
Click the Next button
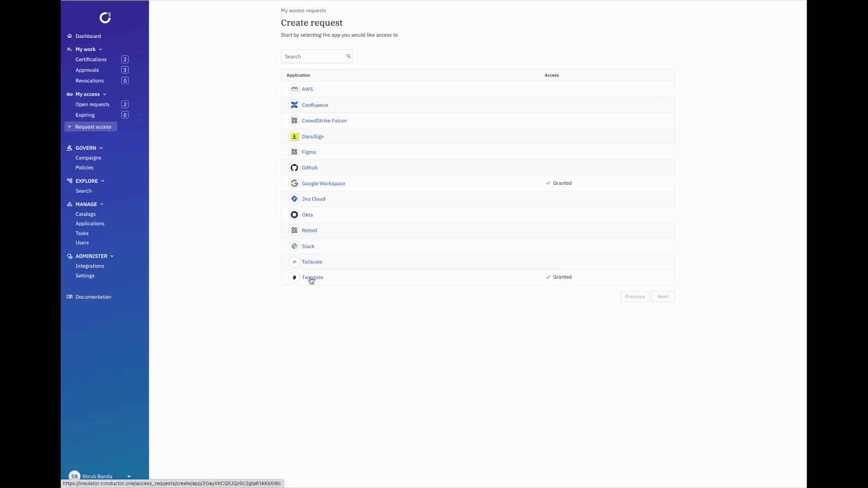663,296
